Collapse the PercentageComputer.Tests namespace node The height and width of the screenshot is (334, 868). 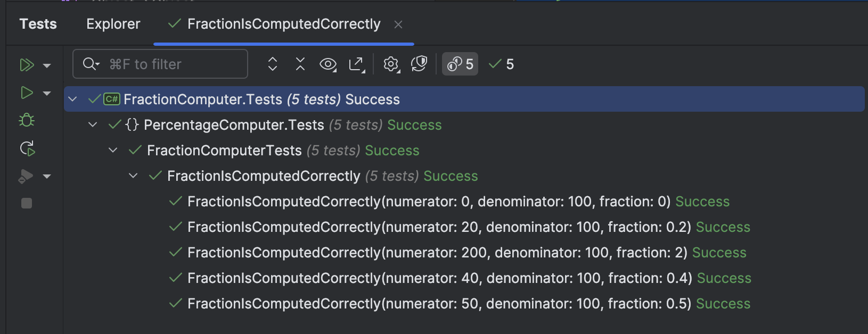tap(93, 125)
